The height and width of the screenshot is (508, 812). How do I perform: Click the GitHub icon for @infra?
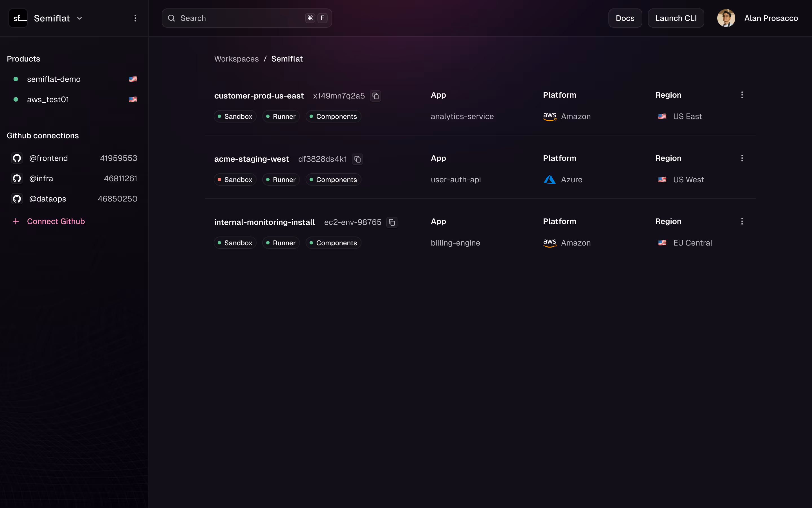click(x=17, y=178)
